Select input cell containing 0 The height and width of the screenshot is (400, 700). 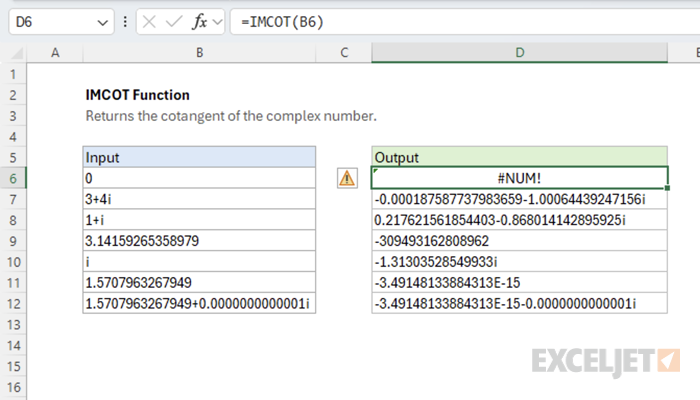[199, 179]
